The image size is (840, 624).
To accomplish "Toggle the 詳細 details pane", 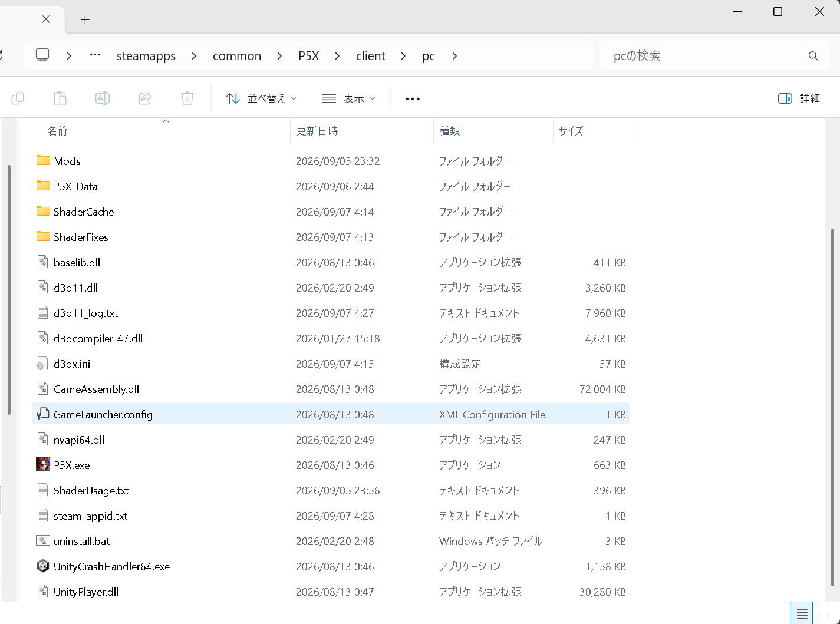I will (x=799, y=98).
